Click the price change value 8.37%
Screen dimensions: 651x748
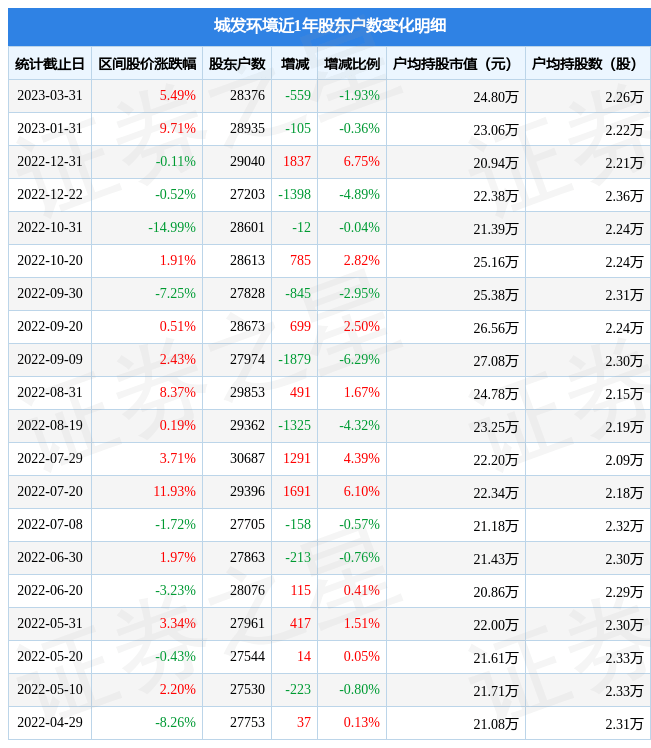[177, 392]
